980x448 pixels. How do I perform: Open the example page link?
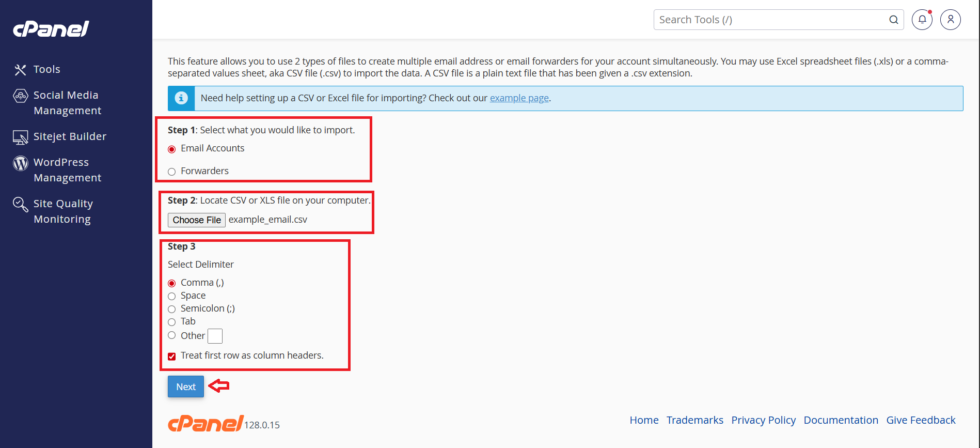tap(519, 98)
